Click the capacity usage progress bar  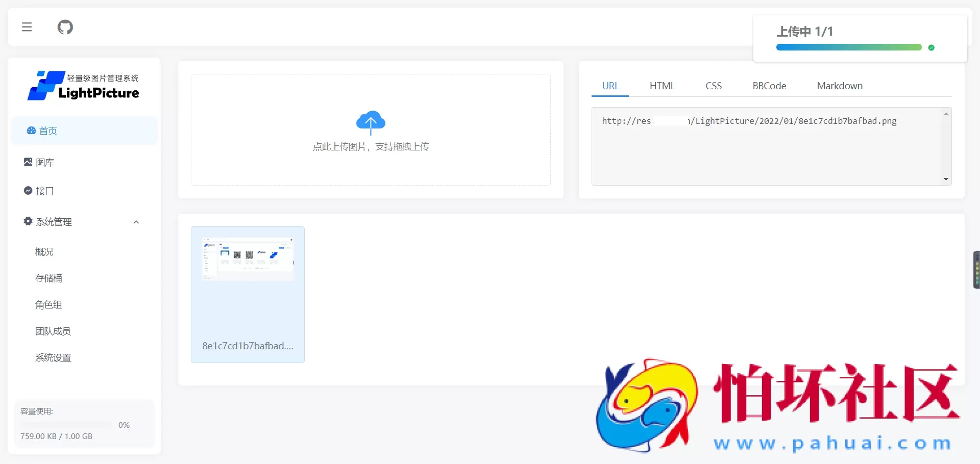click(65, 425)
